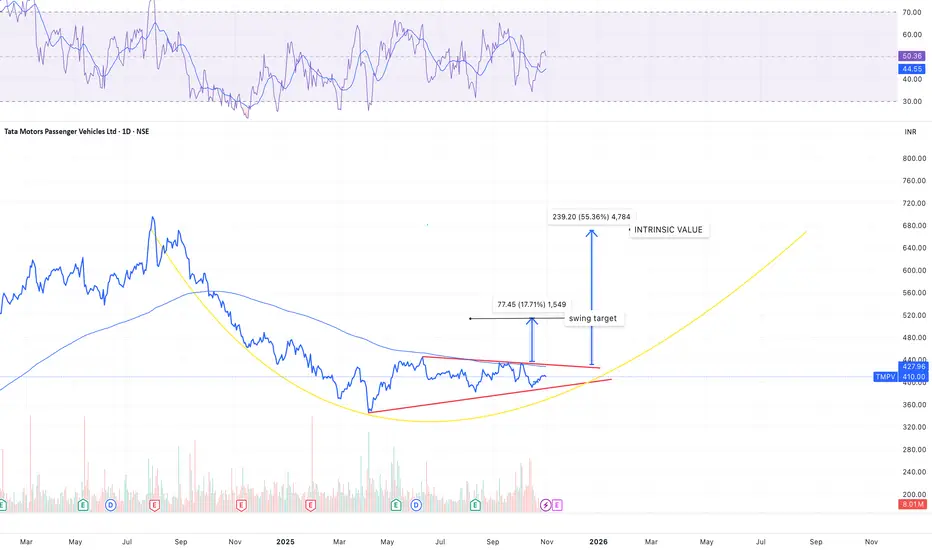Select the short blue swing target arrow

pyautogui.click(x=532, y=340)
